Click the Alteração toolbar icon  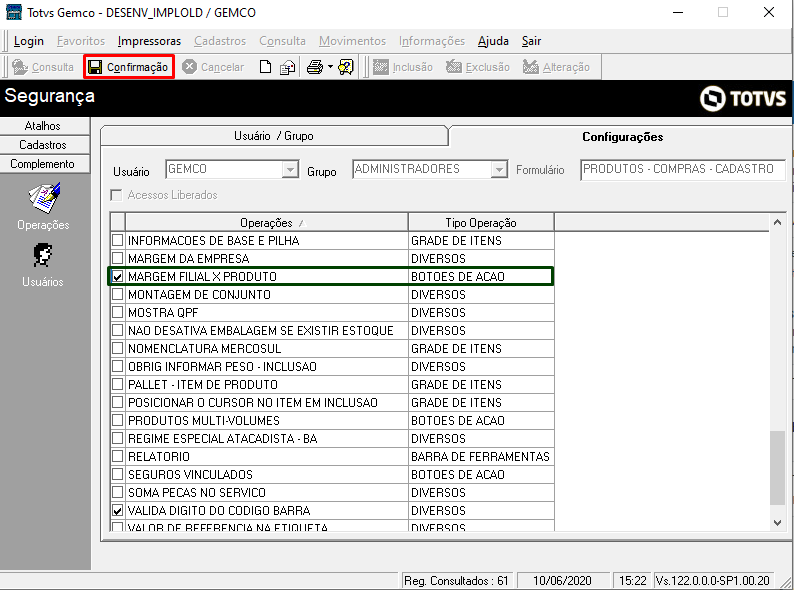click(x=531, y=67)
